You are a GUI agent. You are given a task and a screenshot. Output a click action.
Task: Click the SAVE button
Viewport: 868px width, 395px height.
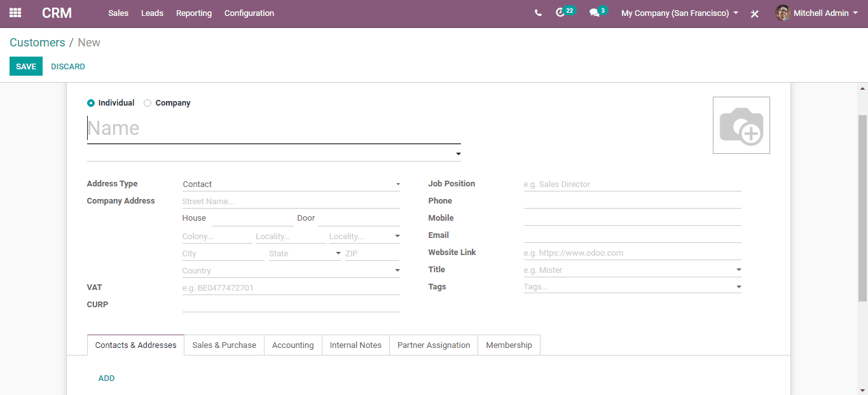(x=26, y=66)
